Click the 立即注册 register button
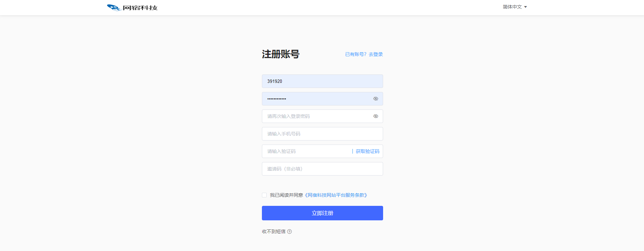The width and height of the screenshot is (644, 251). click(x=322, y=213)
